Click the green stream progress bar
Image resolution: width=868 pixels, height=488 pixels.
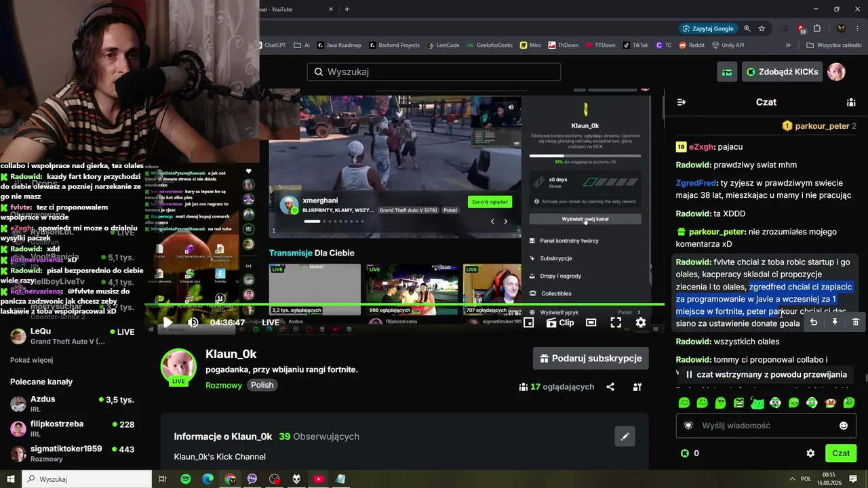pos(406,304)
